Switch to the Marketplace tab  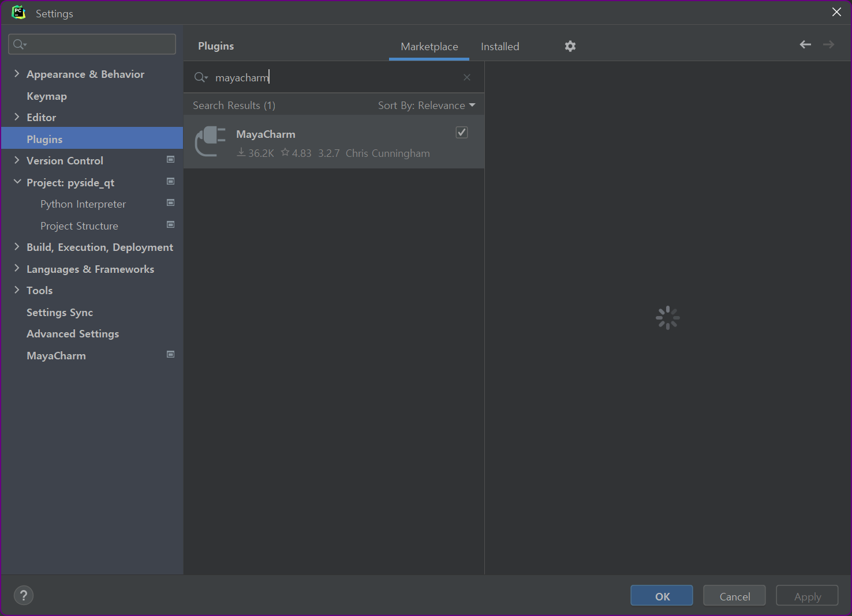click(429, 47)
